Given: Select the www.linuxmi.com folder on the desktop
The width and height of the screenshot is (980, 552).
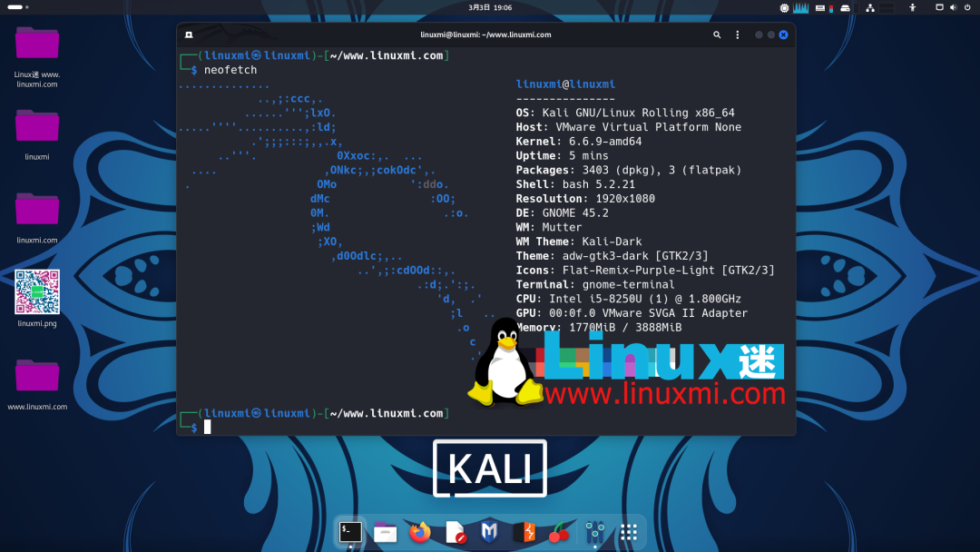Looking at the screenshot, I should (37, 384).
